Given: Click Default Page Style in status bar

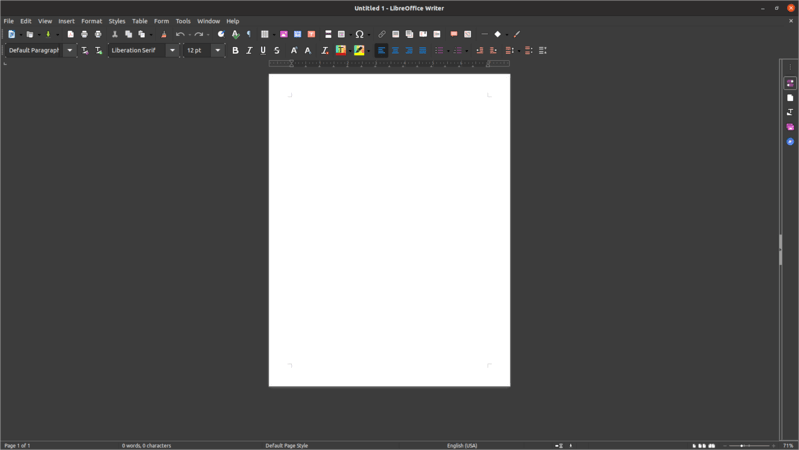Looking at the screenshot, I should click(x=287, y=446).
